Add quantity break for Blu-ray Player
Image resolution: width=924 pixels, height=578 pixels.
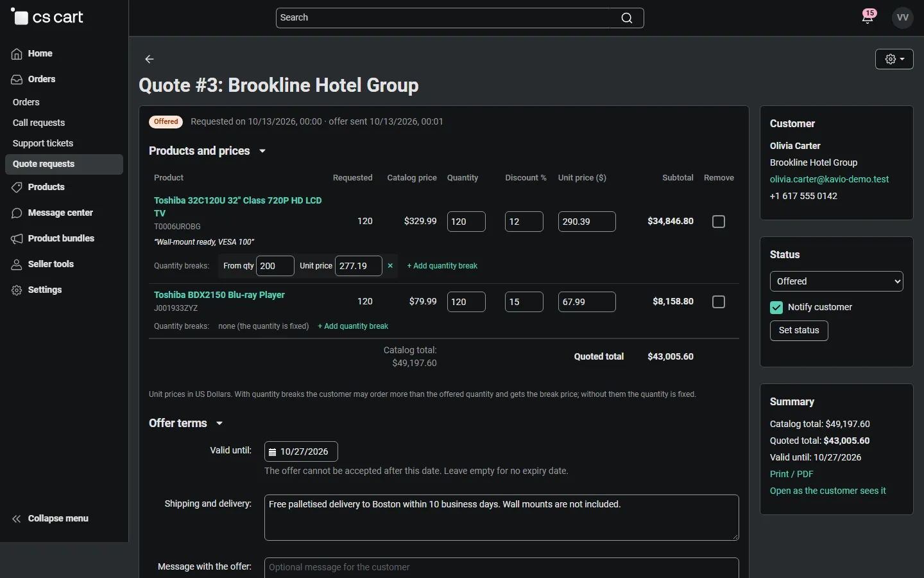click(x=353, y=326)
